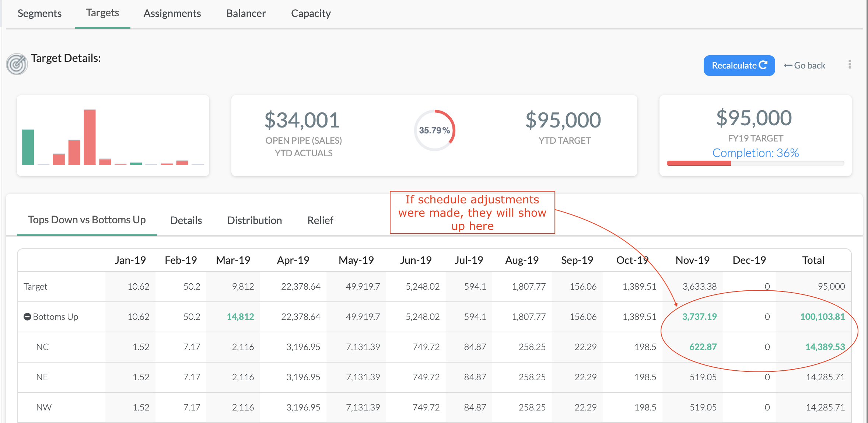The width and height of the screenshot is (868, 423).
Task: Click NE row Nov-19 value 519.05
Action: (x=703, y=377)
